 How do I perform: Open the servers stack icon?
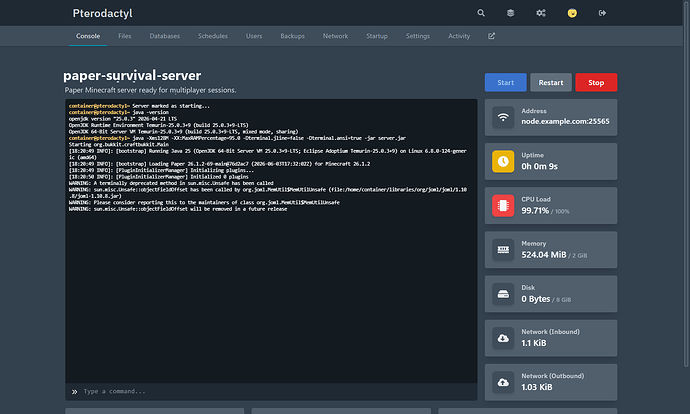pos(510,13)
